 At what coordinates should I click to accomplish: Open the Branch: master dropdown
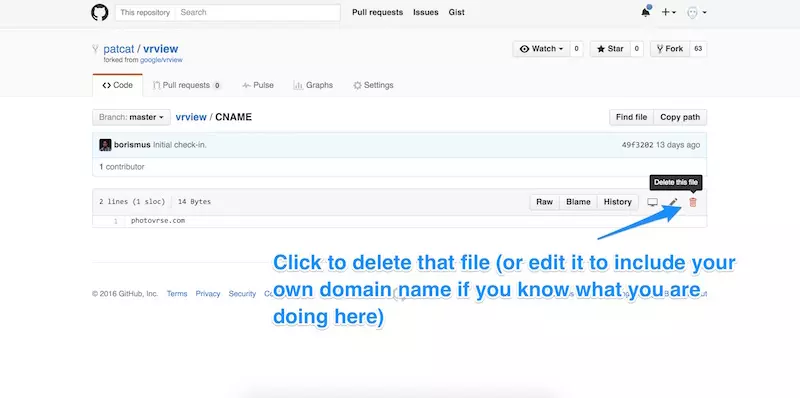tap(131, 117)
